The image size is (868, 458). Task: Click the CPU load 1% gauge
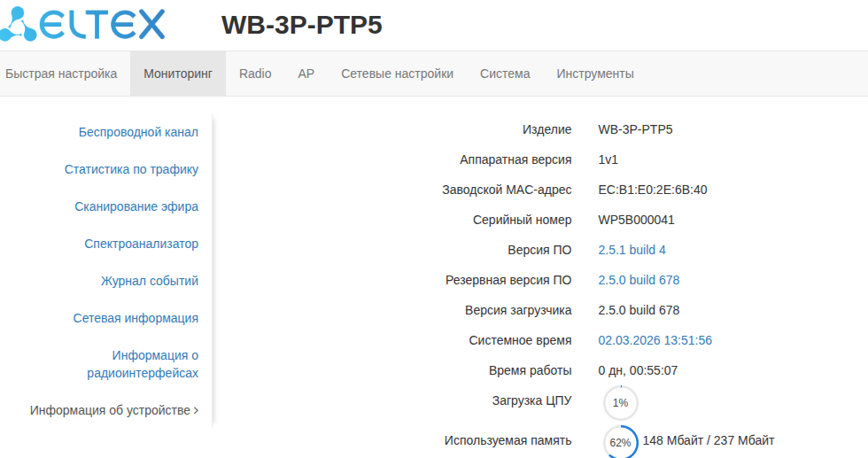tap(620, 403)
